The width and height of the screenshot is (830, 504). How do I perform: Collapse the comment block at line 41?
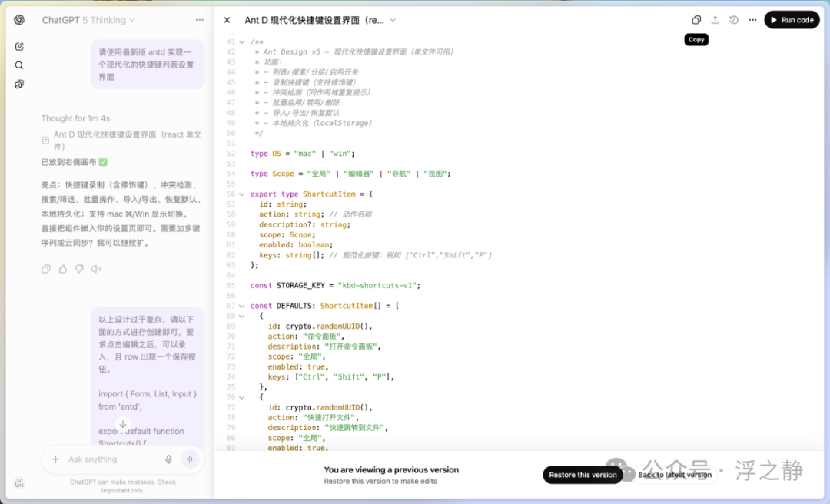click(x=242, y=41)
